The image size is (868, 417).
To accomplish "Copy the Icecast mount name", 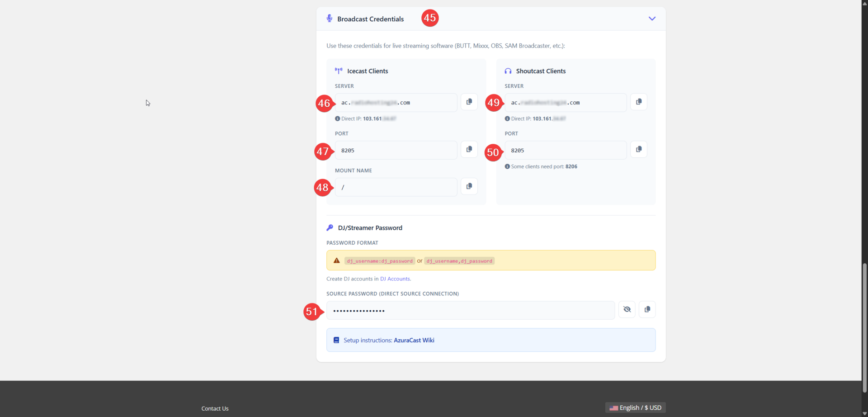I will point(469,186).
